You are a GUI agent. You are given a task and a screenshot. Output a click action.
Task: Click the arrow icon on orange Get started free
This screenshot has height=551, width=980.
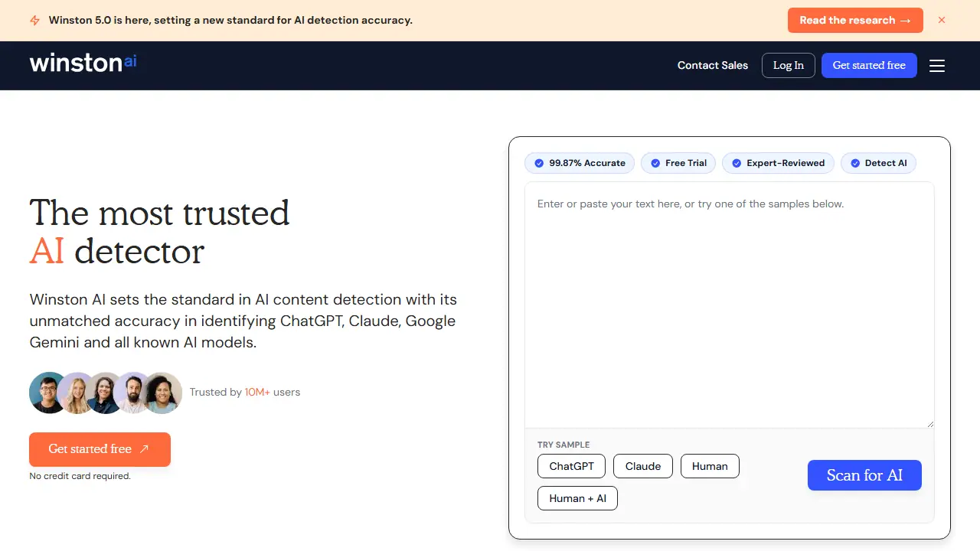[144, 449]
